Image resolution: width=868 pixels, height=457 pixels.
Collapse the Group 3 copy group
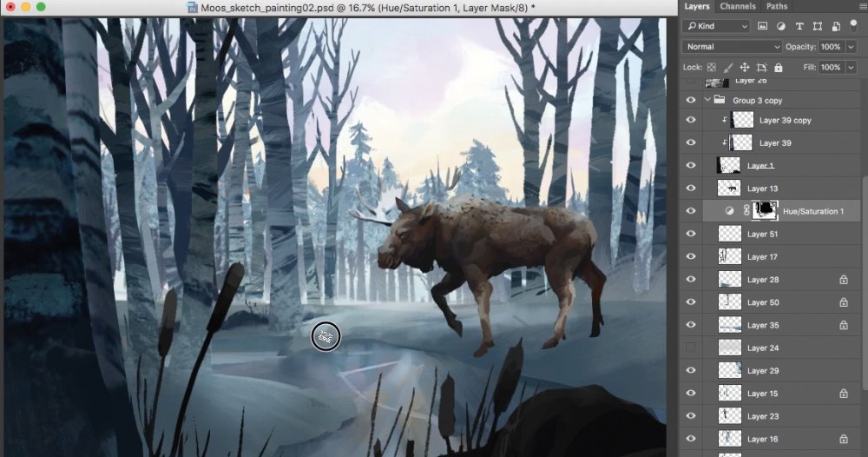(x=707, y=100)
